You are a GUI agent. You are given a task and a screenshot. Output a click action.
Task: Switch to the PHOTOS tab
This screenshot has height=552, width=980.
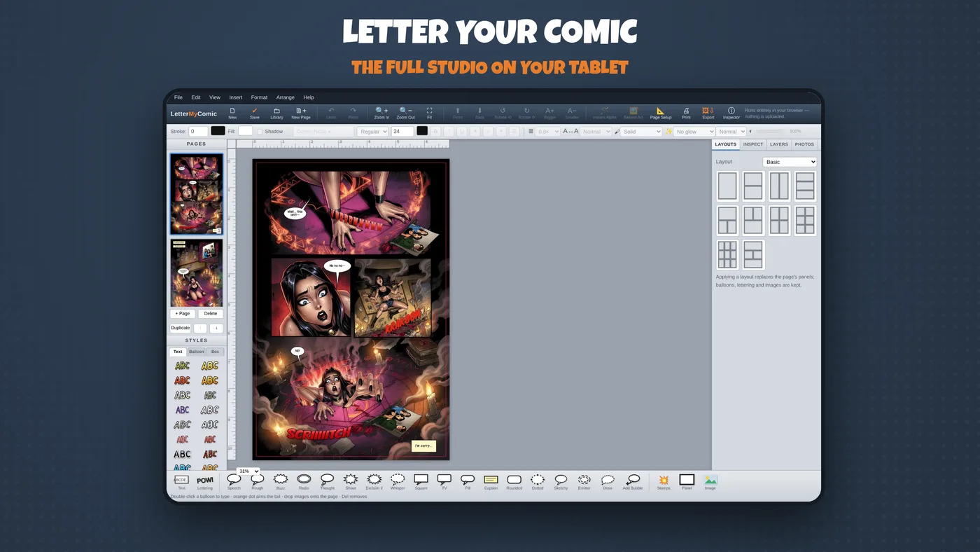[x=805, y=144]
